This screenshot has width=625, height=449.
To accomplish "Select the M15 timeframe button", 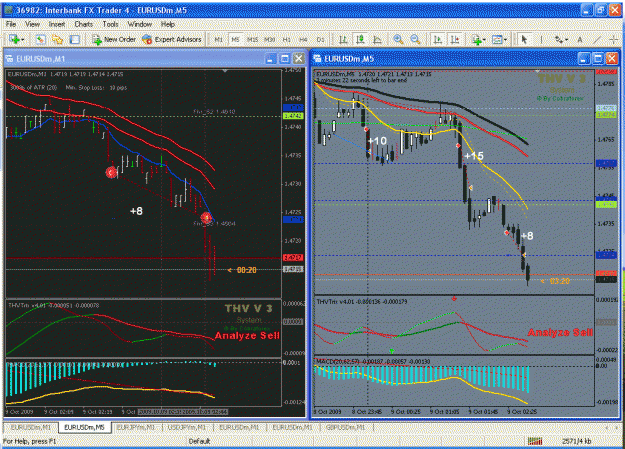I will coord(252,39).
